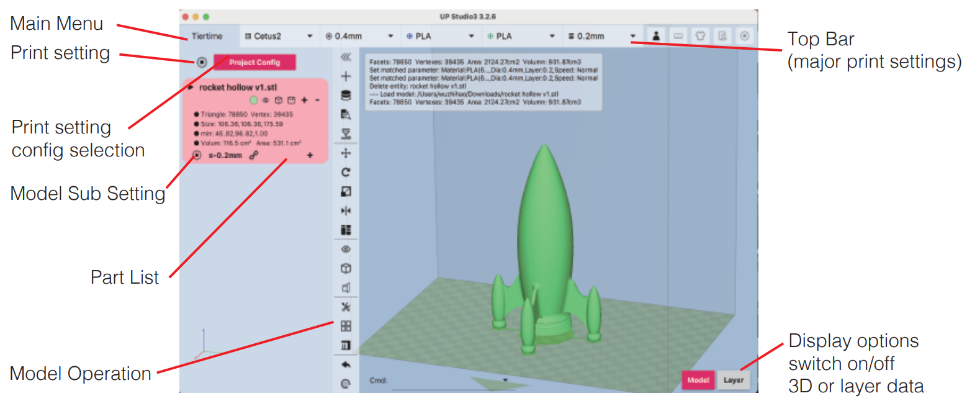Open the 0.4mm nozzle diameter dropdown
980x419 pixels.
pos(359,36)
